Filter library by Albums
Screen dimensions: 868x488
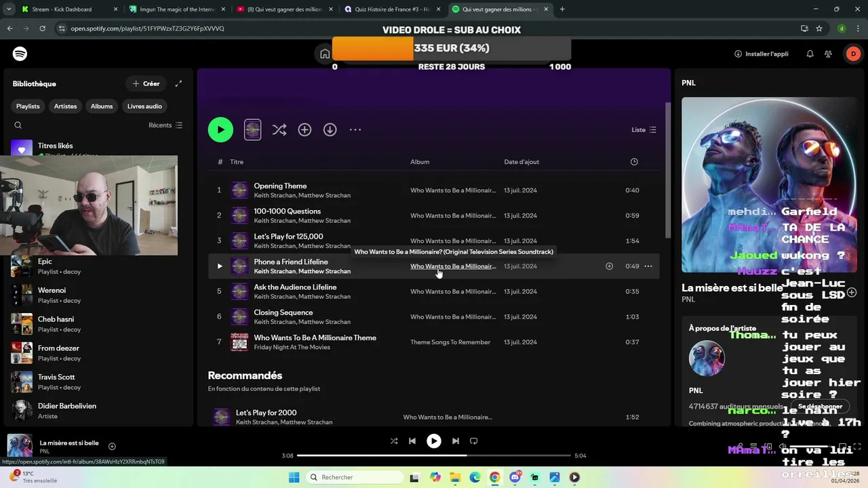(x=102, y=106)
